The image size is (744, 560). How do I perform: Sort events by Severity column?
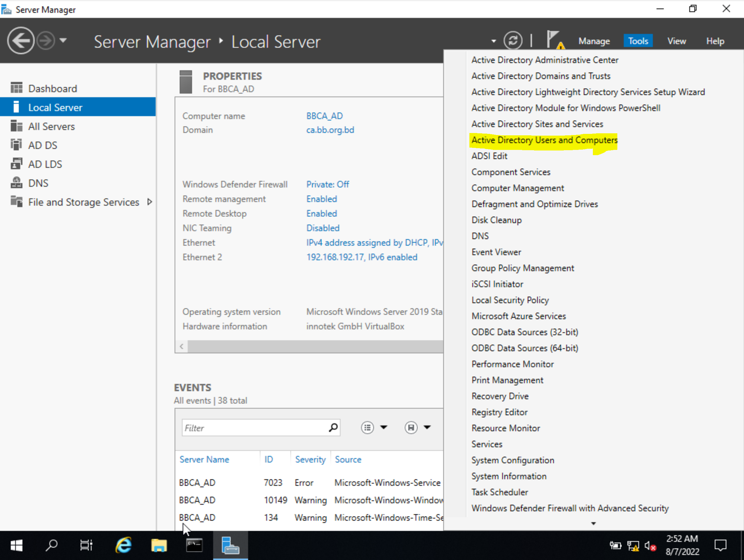tap(310, 460)
